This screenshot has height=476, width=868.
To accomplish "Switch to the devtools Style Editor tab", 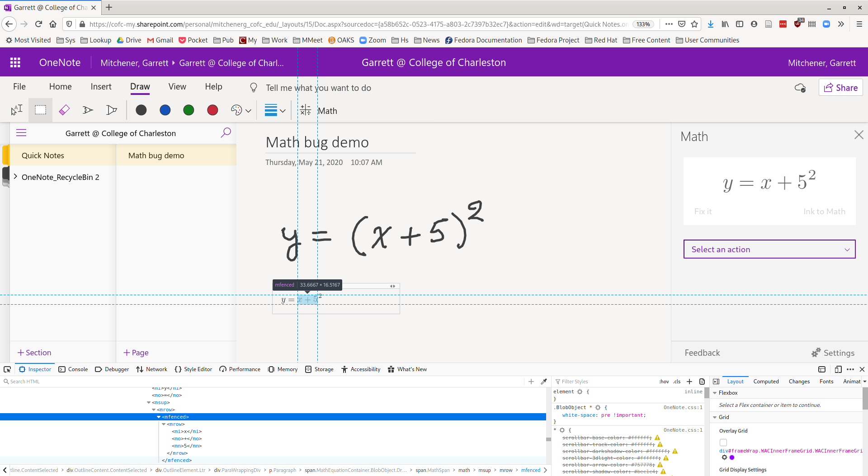I will (193, 369).
